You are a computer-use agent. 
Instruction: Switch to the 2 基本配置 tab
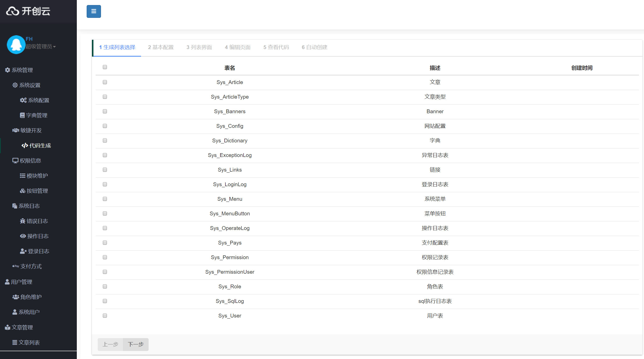[161, 47]
